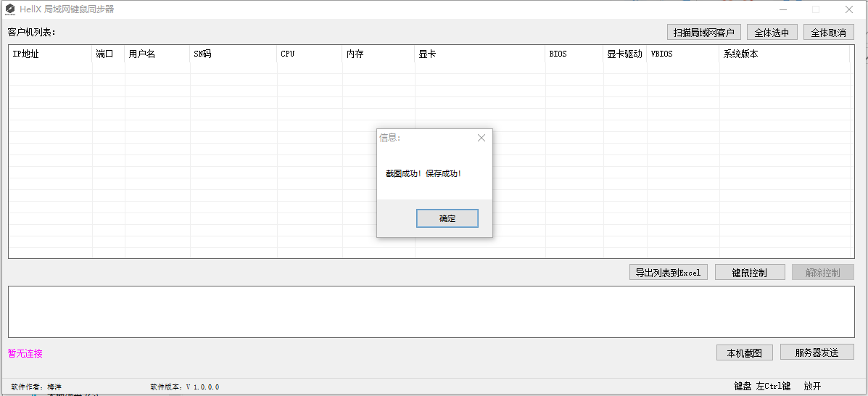This screenshot has height=396, width=868.
Task: Click 软件版本 V 1.0.0.0 status text
Action: (184, 387)
